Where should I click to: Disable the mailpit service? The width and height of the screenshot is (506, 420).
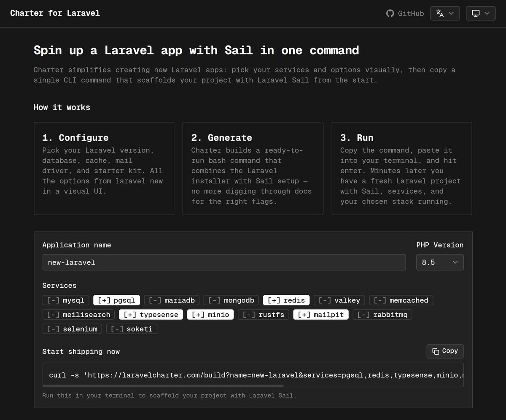tap(321, 315)
